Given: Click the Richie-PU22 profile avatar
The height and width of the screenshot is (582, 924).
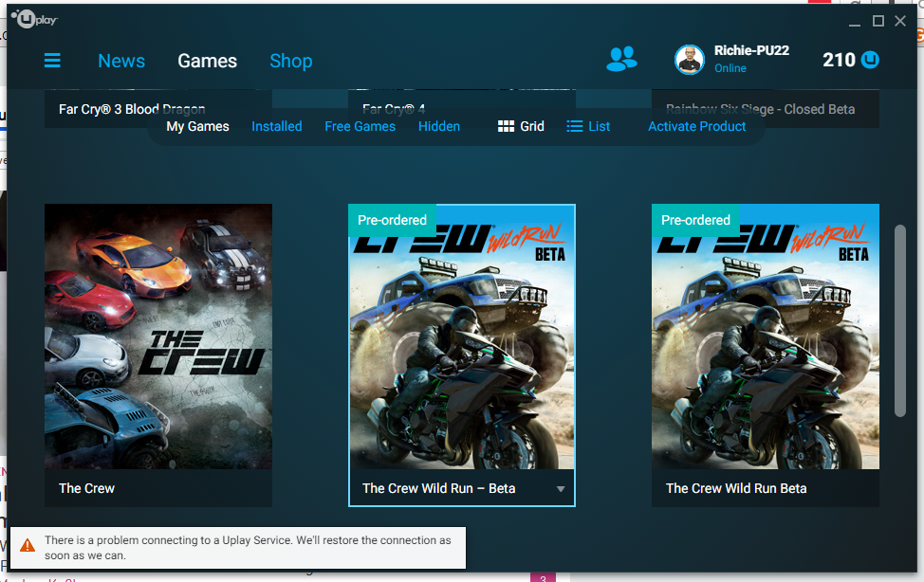Looking at the screenshot, I should pos(689,60).
